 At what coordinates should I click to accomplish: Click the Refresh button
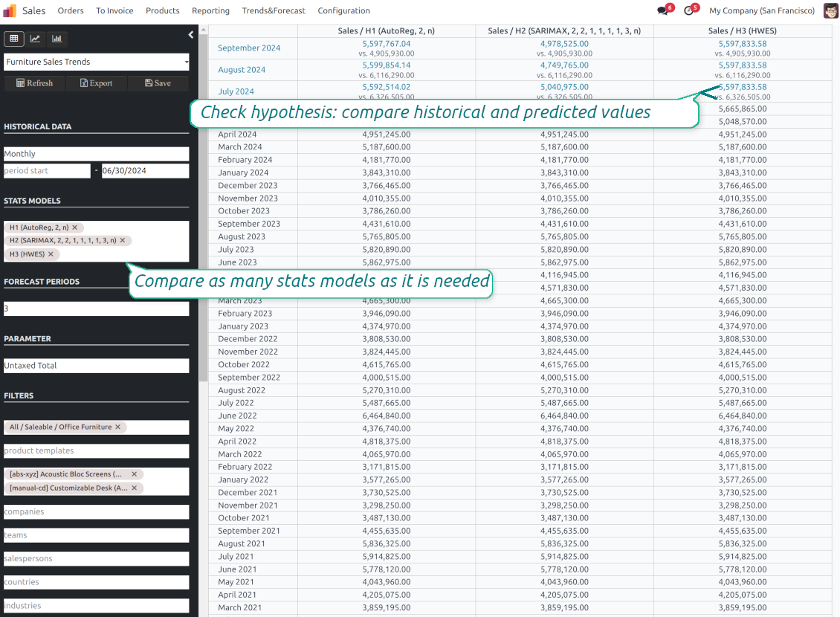tap(35, 83)
